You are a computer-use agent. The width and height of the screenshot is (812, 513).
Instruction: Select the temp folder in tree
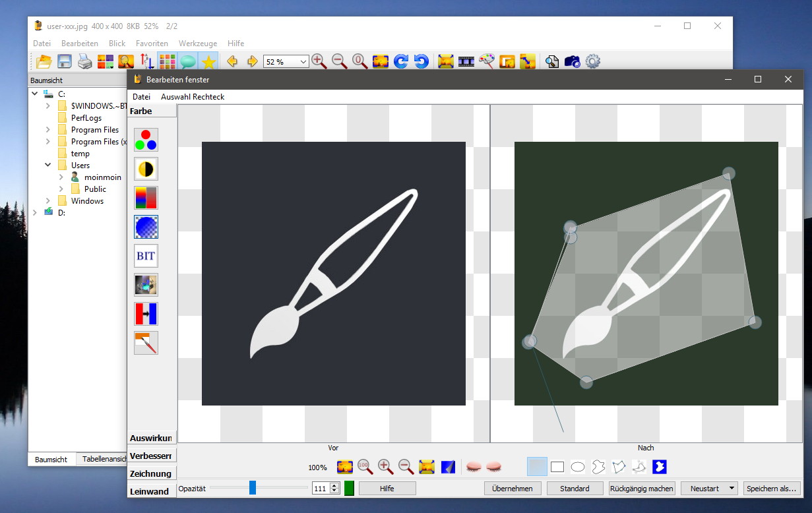click(80, 154)
